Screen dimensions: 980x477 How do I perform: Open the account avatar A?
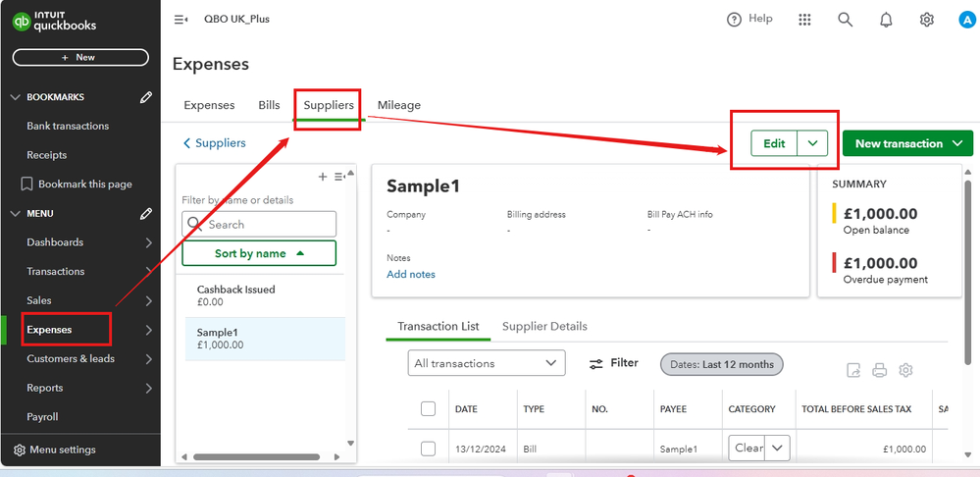pos(967,20)
